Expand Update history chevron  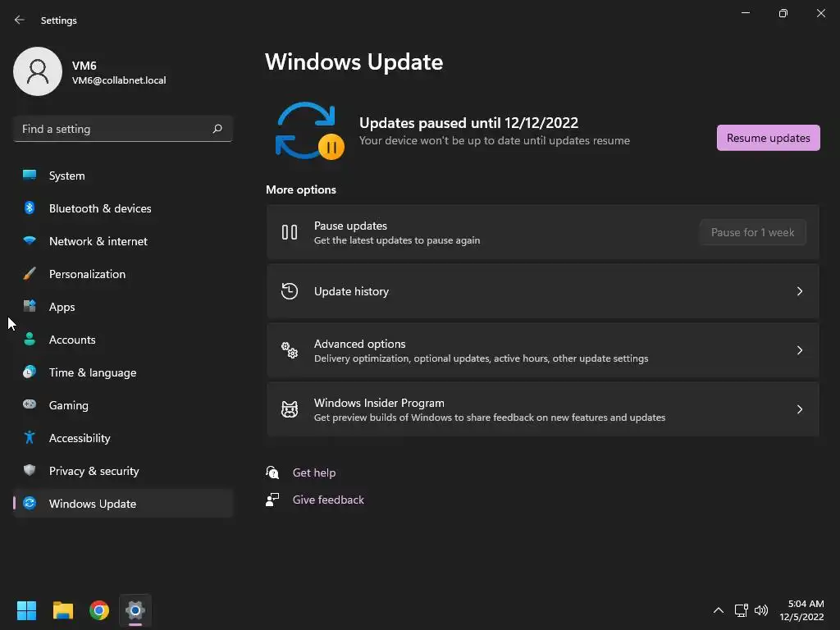[799, 291]
